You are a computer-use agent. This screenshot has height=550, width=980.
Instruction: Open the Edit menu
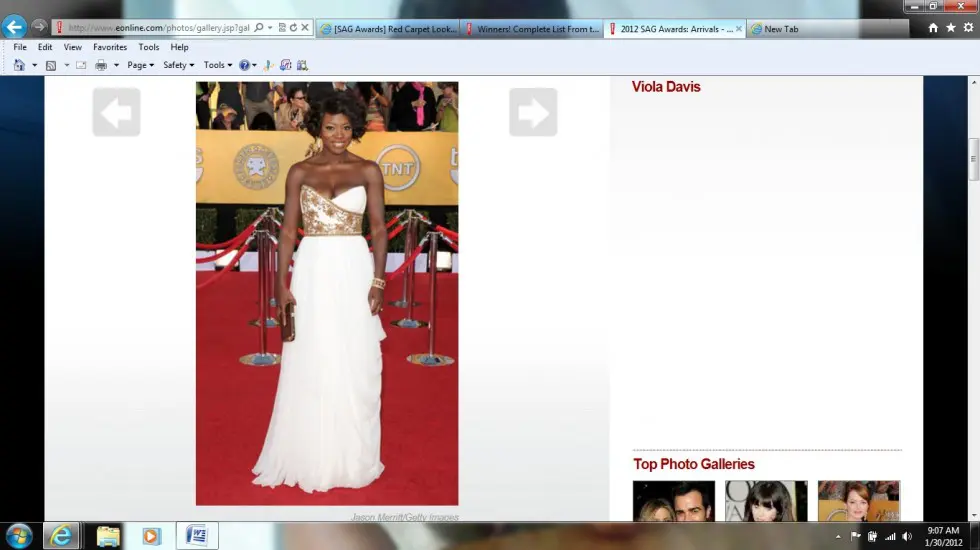(x=45, y=47)
